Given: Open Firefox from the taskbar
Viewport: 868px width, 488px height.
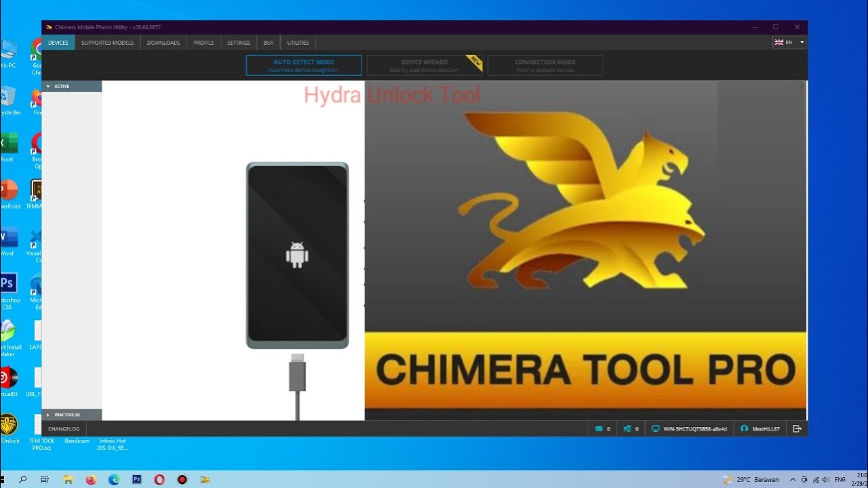Looking at the screenshot, I should [91, 479].
